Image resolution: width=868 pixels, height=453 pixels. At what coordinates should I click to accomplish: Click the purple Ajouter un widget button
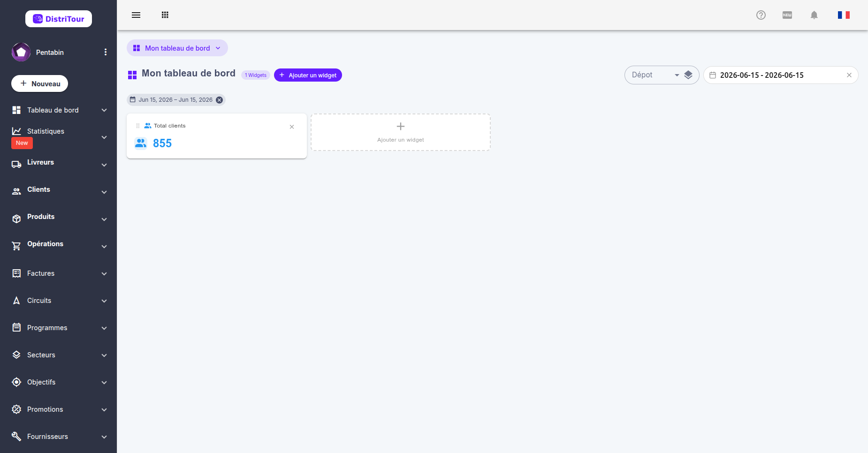pyautogui.click(x=308, y=75)
